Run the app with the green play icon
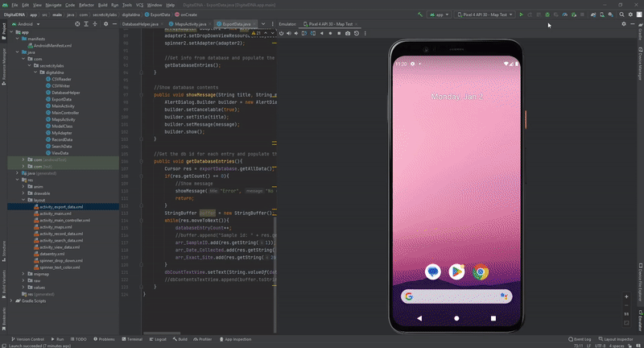The width and height of the screenshot is (644, 348). click(x=521, y=14)
